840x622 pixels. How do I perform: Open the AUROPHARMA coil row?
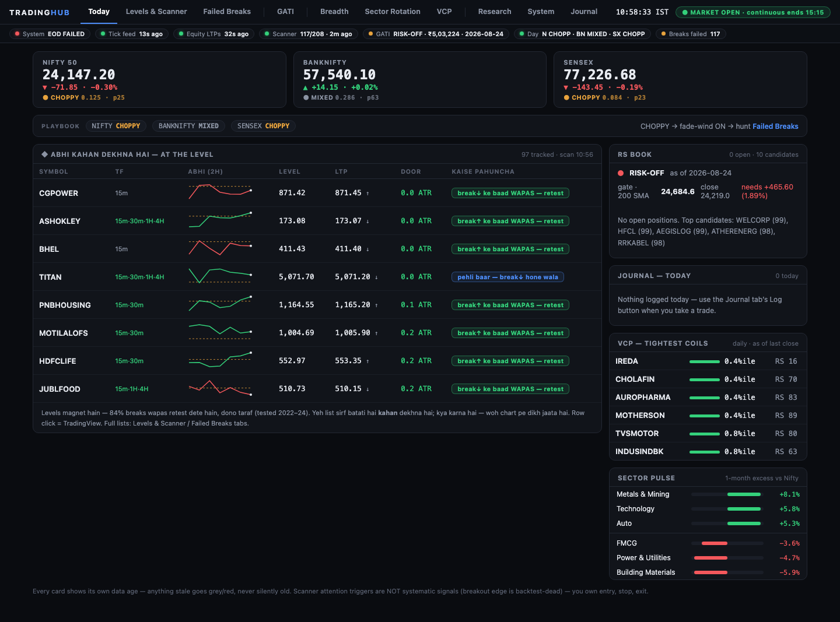[708, 398]
